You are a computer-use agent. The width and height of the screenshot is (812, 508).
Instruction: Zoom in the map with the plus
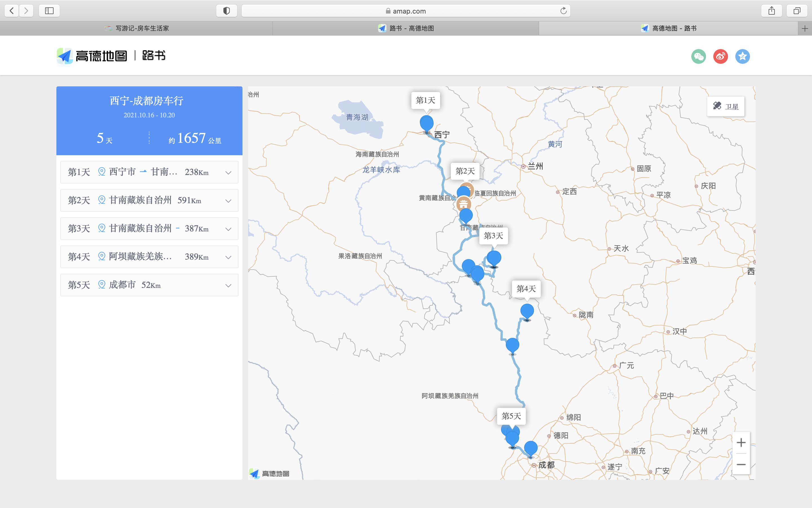point(741,443)
